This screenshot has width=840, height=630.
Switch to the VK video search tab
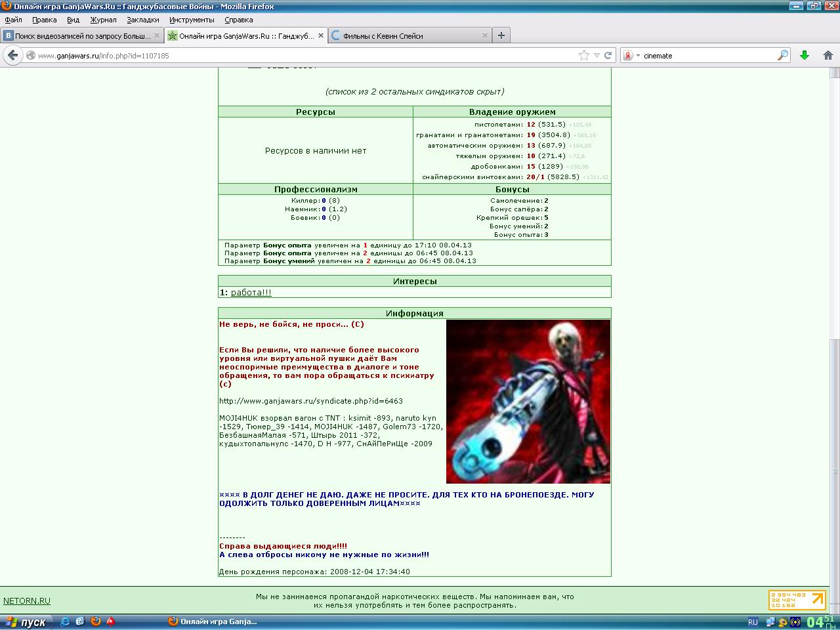point(82,35)
